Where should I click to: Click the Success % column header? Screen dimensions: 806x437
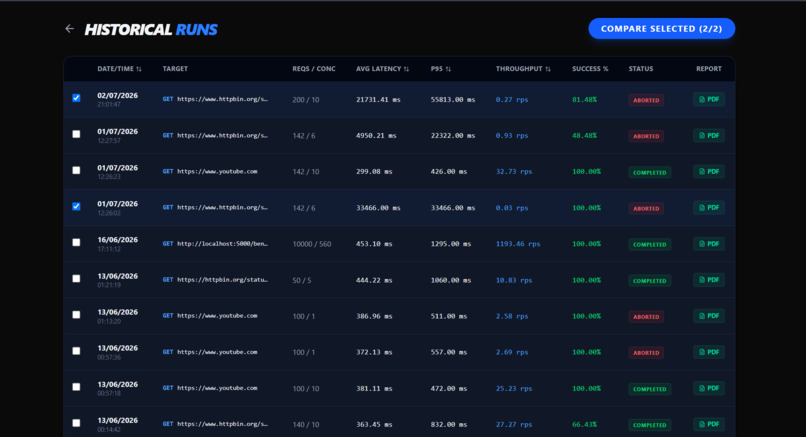click(x=590, y=69)
